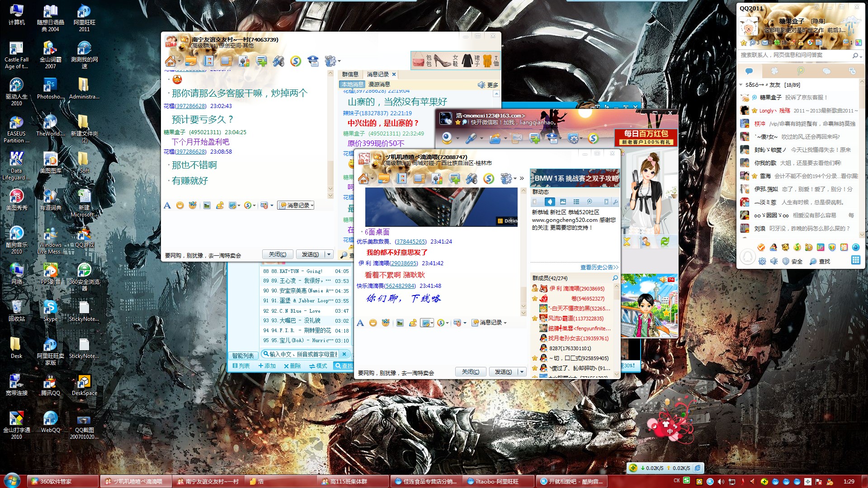Click the music share icon in 滴滴喂 chat

[x=413, y=323]
